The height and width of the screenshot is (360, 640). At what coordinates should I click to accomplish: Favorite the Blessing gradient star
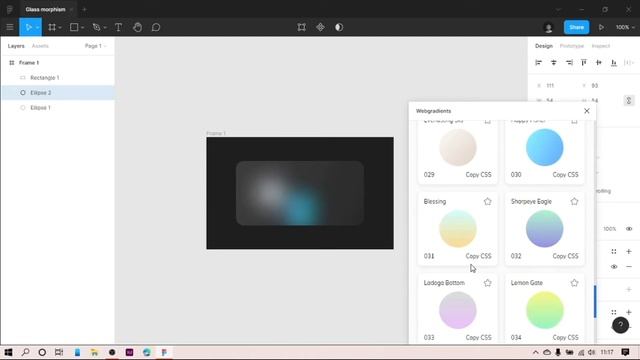[x=488, y=202]
